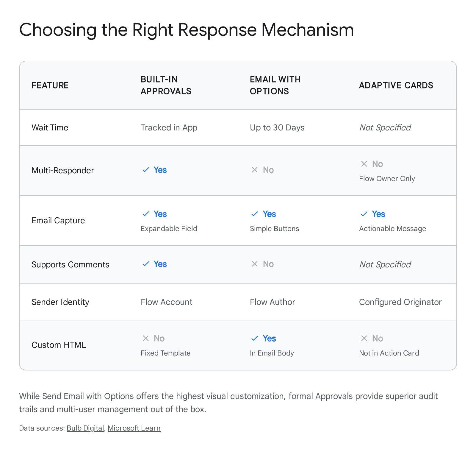This screenshot has width=476, height=452.
Task: Click the checkmark icon for Built-in Approvals Multi-Responder
Action: 145,170
